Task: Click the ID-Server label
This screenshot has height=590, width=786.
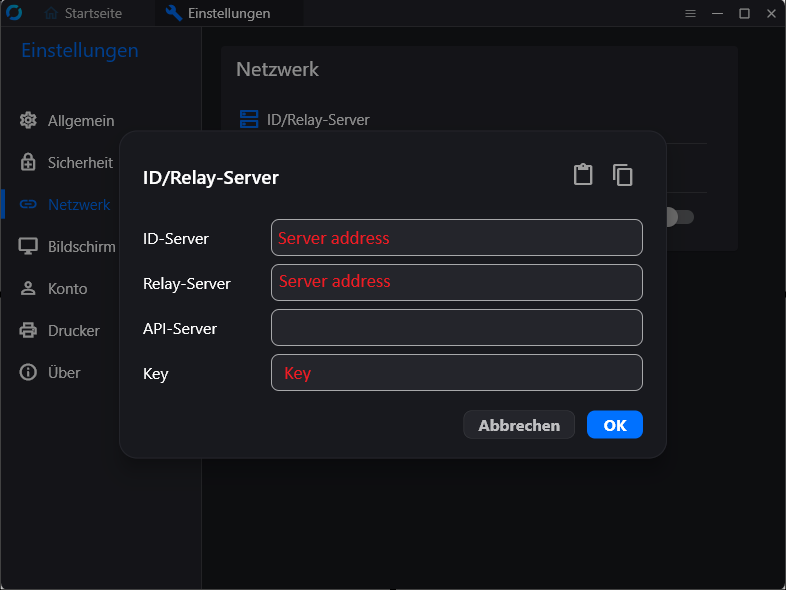Action: tap(175, 239)
